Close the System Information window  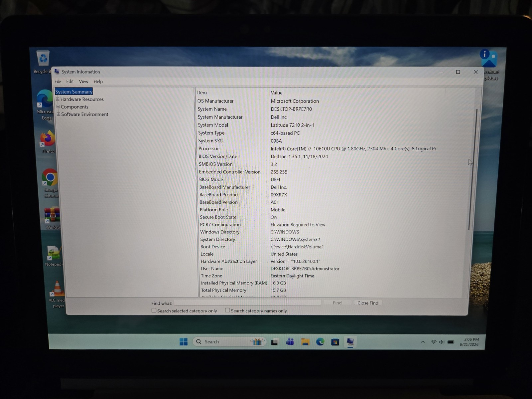pyautogui.click(x=476, y=72)
